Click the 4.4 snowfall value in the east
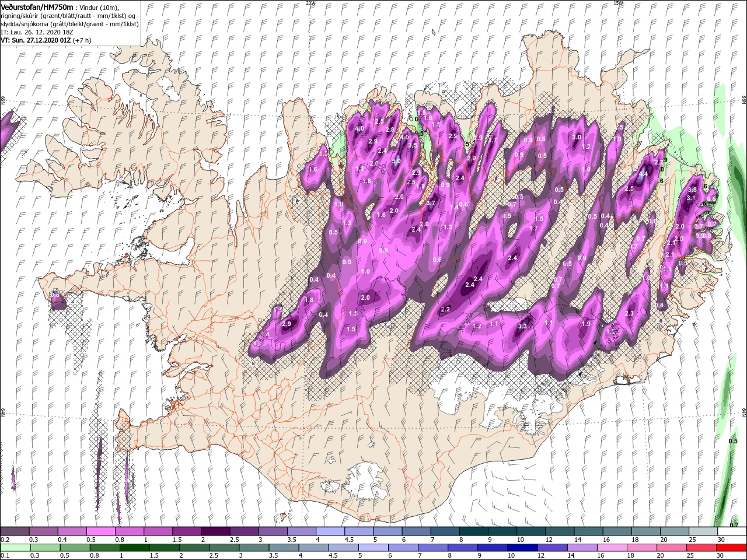This screenshot has height=560, width=747. pyautogui.click(x=644, y=174)
